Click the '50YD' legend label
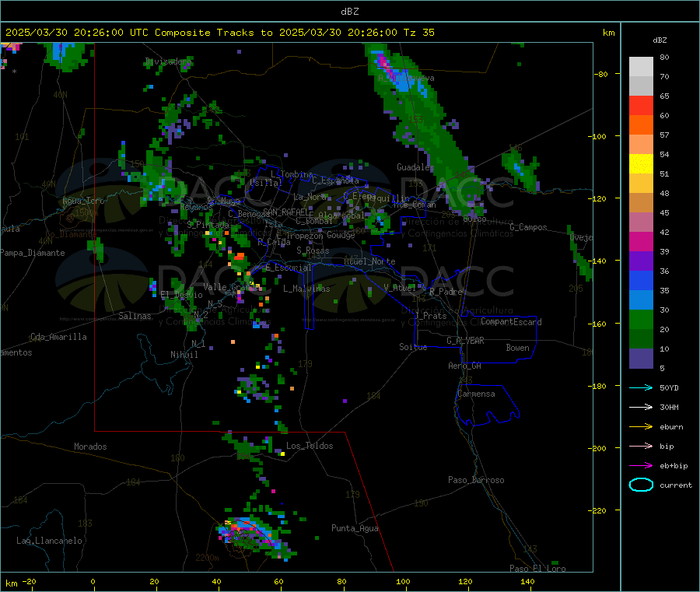 669,387
